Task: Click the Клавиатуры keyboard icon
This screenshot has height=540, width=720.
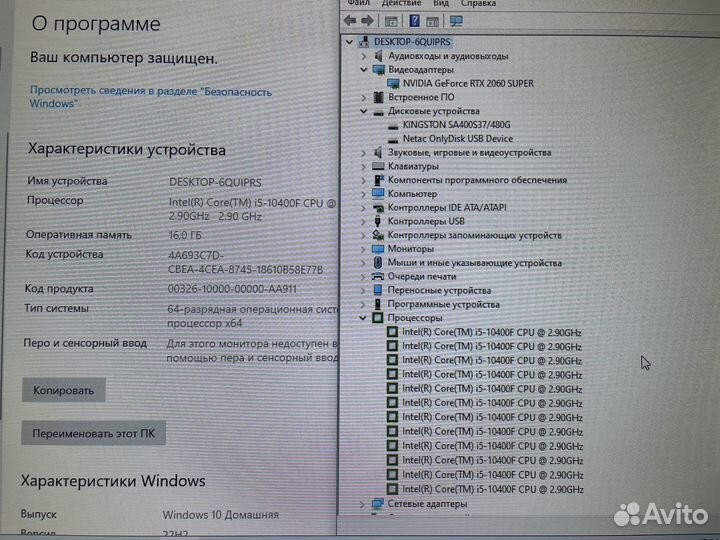Action: [x=378, y=166]
